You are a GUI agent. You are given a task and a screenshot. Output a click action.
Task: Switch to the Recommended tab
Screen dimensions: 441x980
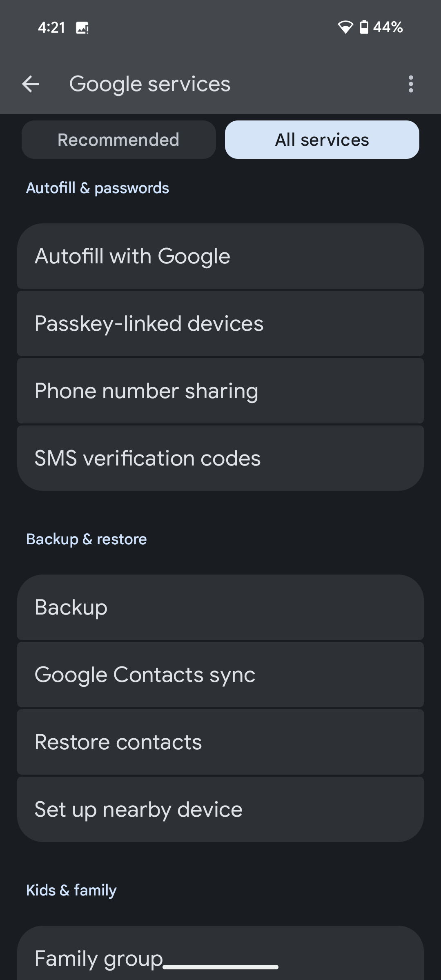(x=118, y=140)
